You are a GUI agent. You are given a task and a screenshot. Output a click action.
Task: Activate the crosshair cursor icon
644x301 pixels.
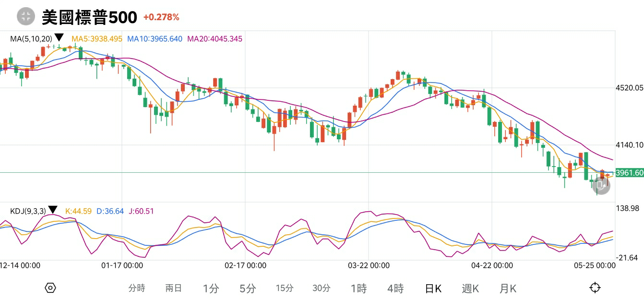[x=595, y=288]
